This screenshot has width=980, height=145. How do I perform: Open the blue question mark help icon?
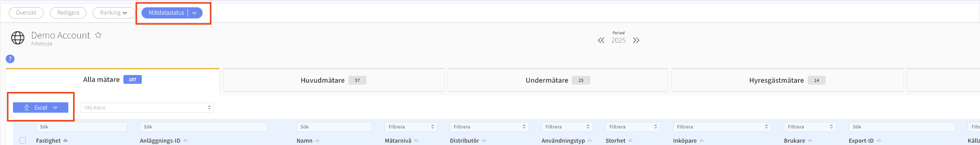pyautogui.click(x=10, y=59)
